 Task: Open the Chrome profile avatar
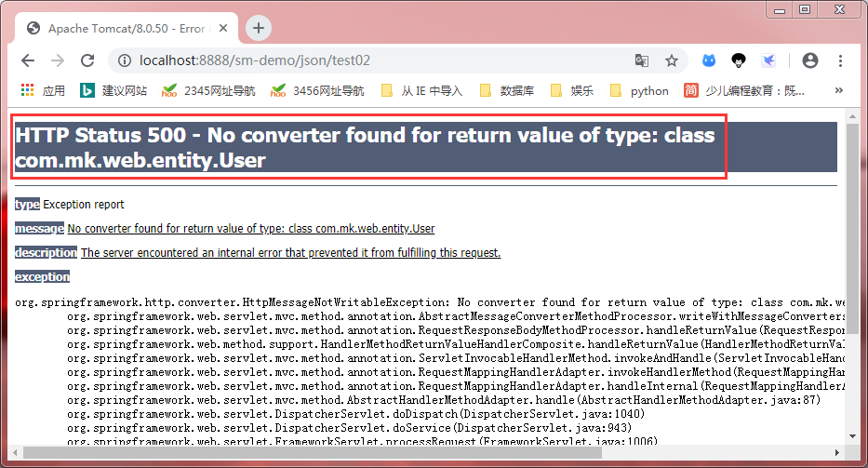(810, 60)
